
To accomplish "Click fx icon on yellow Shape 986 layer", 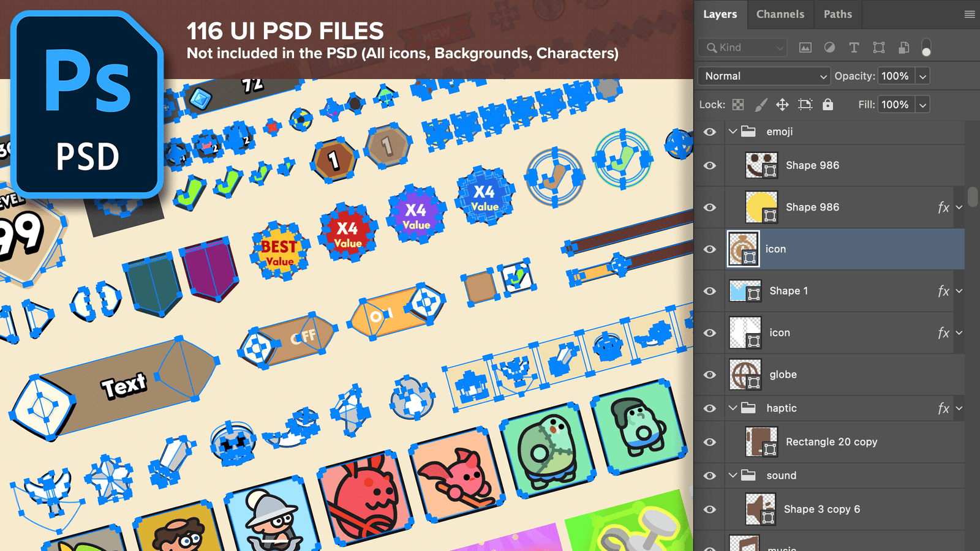I will 943,208.
